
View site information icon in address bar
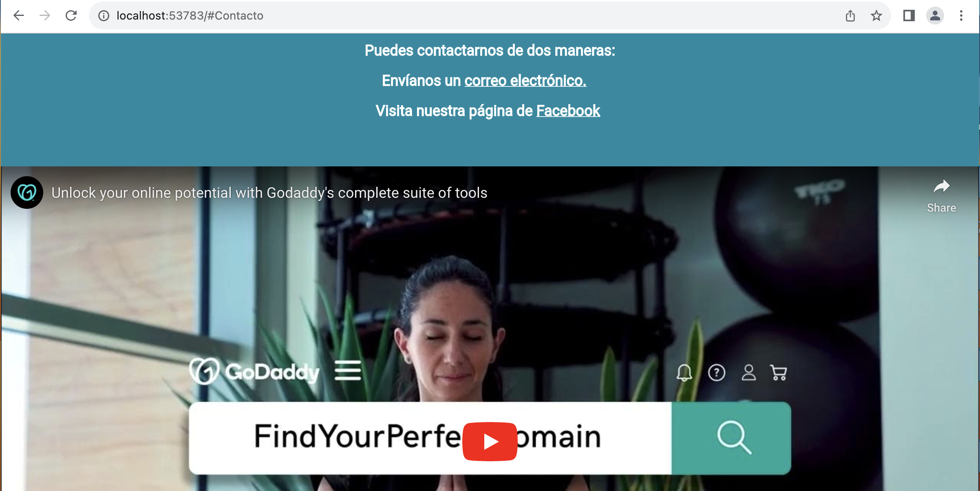pyautogui.click(x=104, y=15)
